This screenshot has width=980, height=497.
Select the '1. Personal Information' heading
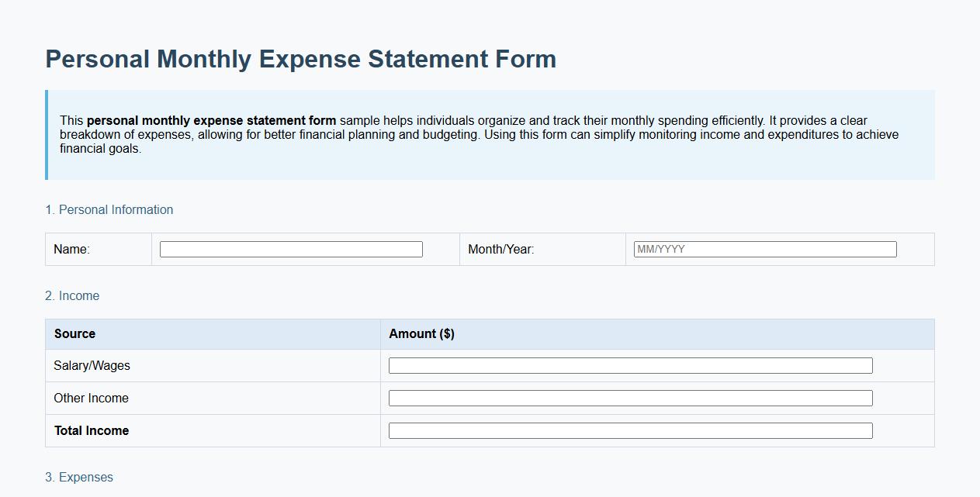(x=109, y=209)
